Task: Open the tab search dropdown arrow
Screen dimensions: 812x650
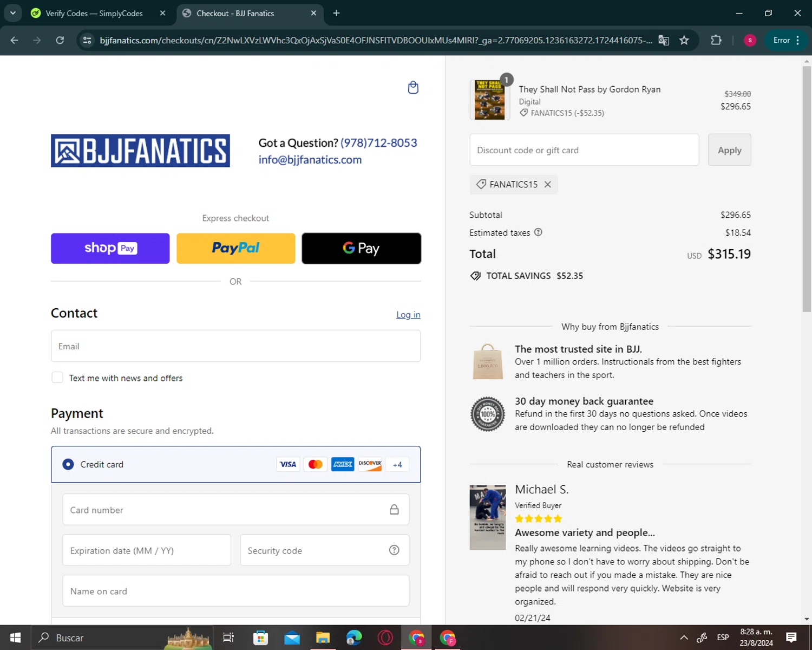Action: click(x=13, y=13)
